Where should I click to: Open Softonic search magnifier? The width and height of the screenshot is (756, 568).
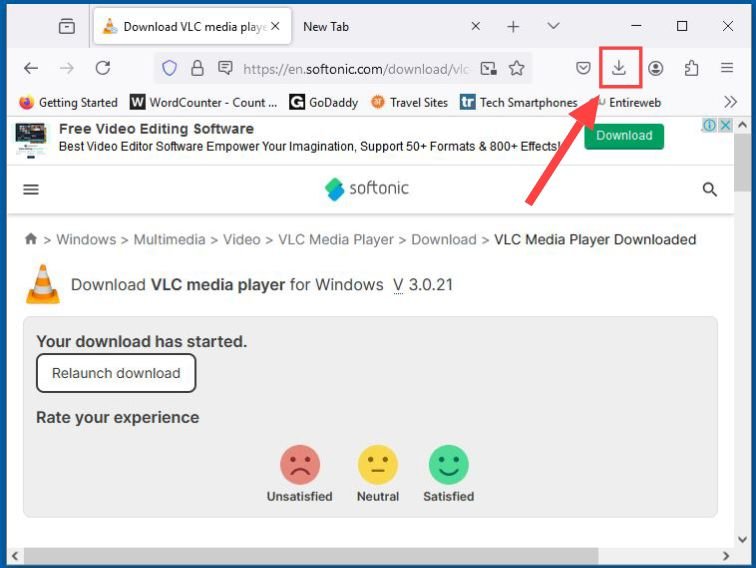coord(709,189)
